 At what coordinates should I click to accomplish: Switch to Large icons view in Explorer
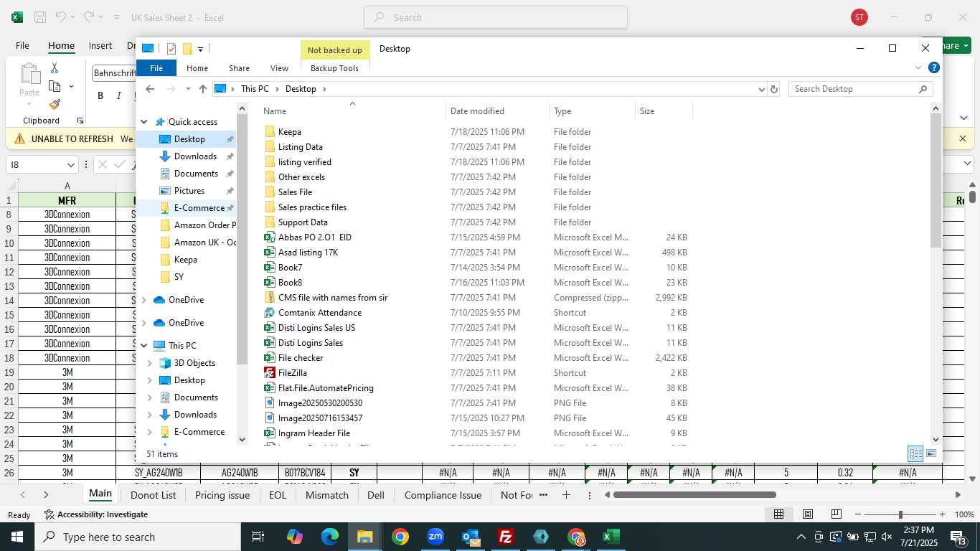(x=931, y=453)
